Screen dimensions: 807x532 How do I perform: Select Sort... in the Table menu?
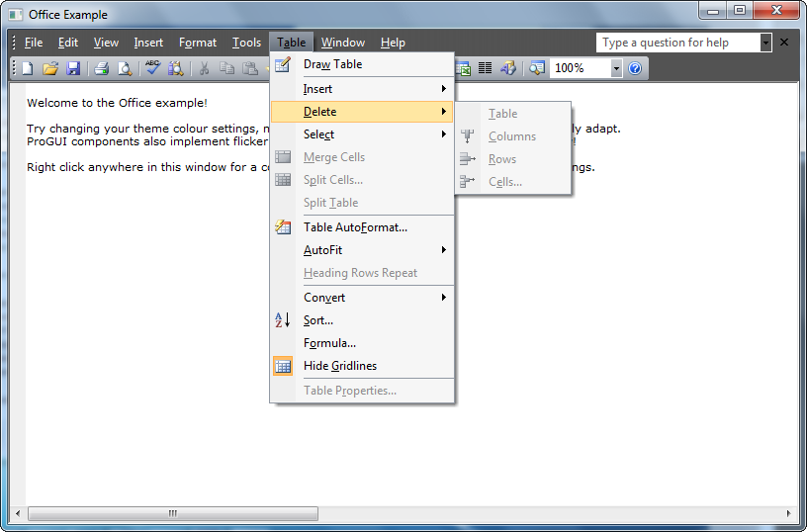coord(318,320)
